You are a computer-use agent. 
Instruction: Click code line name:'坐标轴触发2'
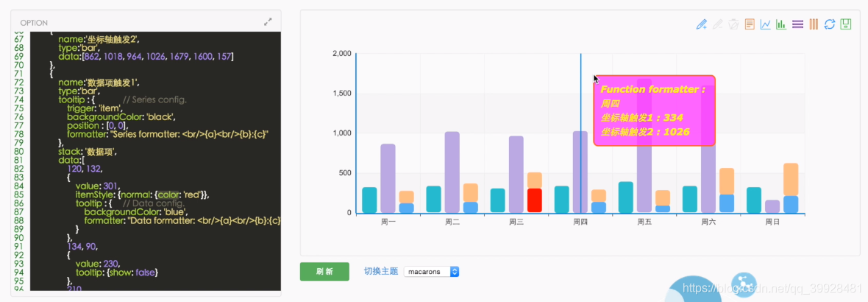[99, 39]
